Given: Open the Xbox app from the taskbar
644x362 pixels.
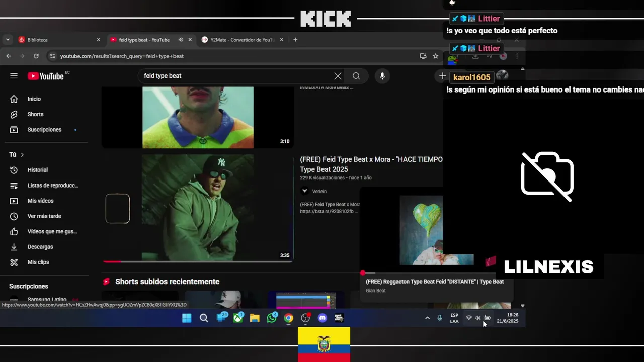Looking at the screenshot, I should [x=238, y=318].
